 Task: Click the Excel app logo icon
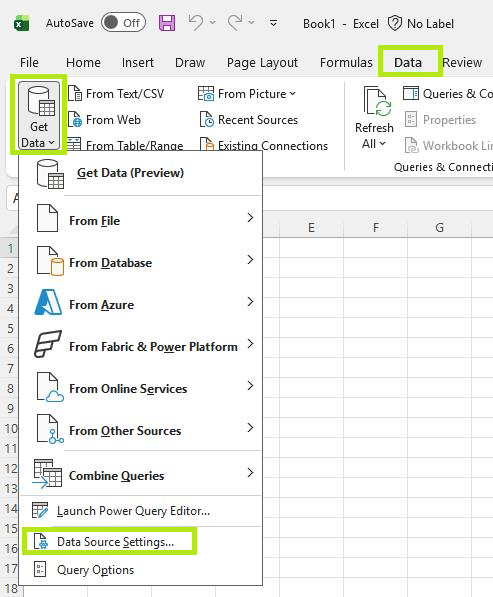click(x=22, y=24)
